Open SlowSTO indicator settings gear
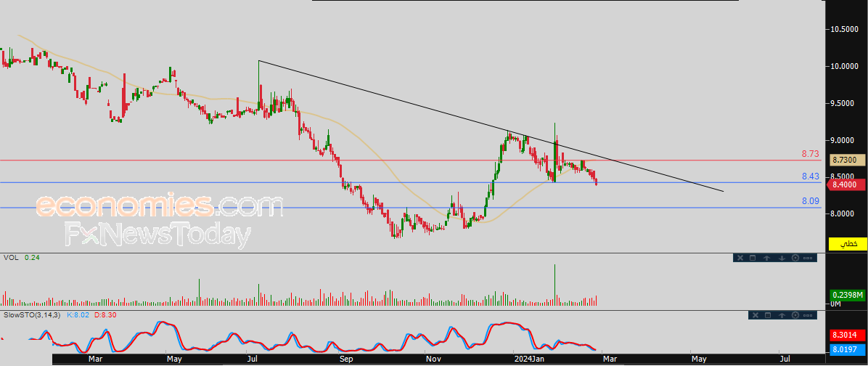This screenshot has height=366, width=868. pos(795,315)
